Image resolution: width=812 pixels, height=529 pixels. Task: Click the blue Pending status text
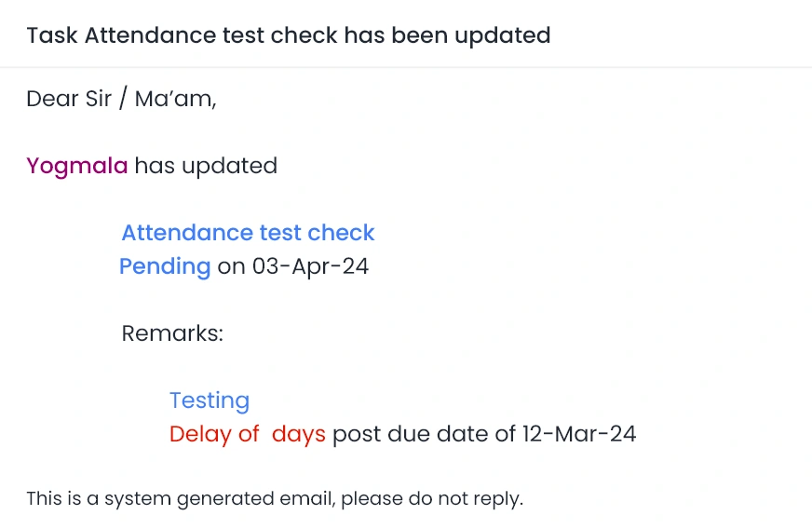coord(165,266)
